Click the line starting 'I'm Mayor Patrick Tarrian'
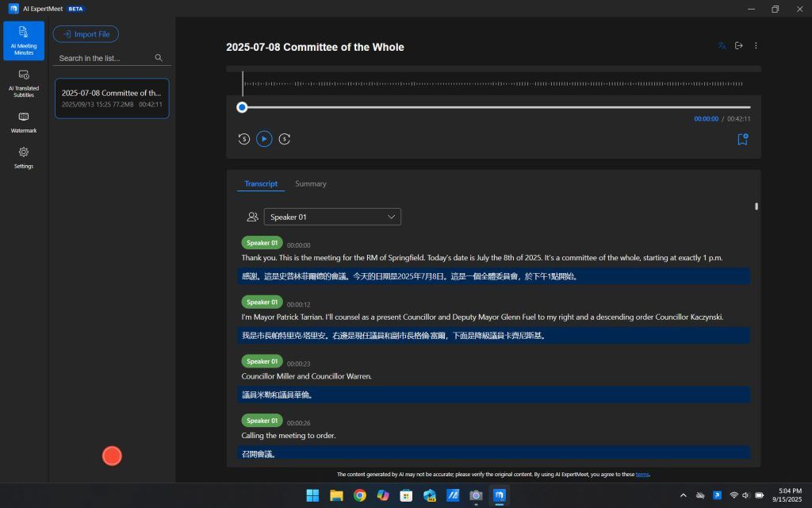Viewport: 812px width, 508px height. [x=482, y=317]
